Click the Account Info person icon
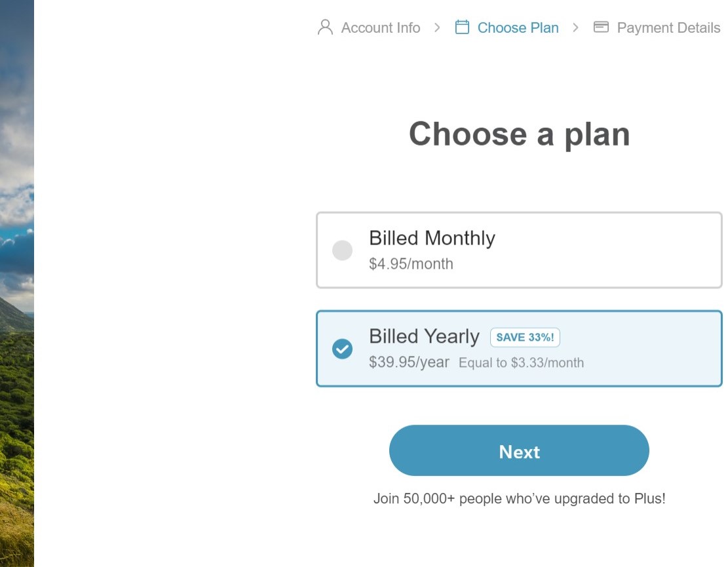Viewport: 728px width, 567px height. (325, 28)
